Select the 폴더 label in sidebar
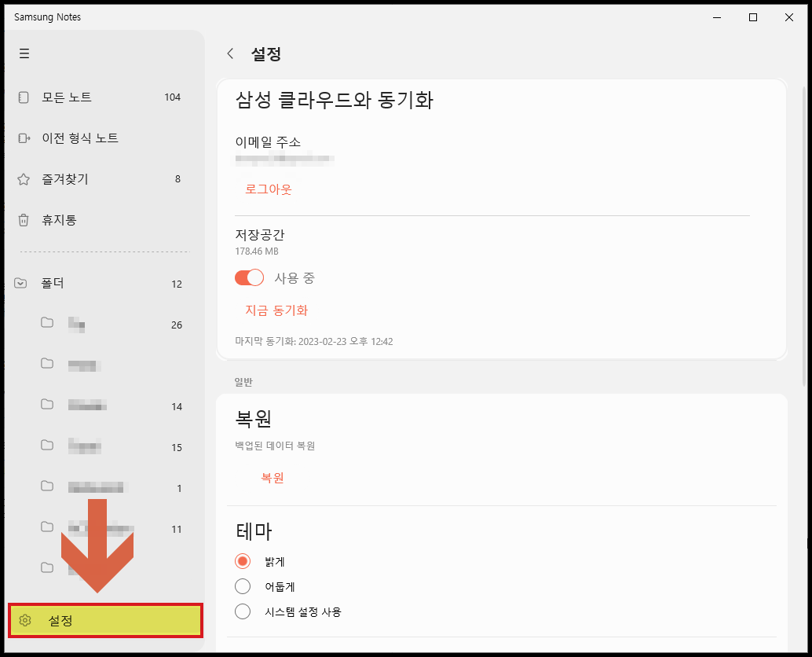The width and height of the screenshot is (812, 657). click(53, 284)
